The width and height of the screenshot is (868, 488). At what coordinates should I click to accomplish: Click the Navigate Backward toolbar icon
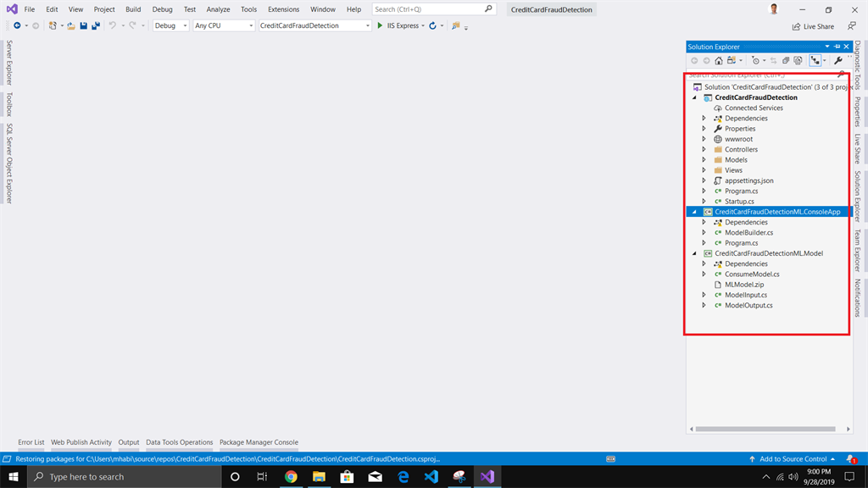17,25
